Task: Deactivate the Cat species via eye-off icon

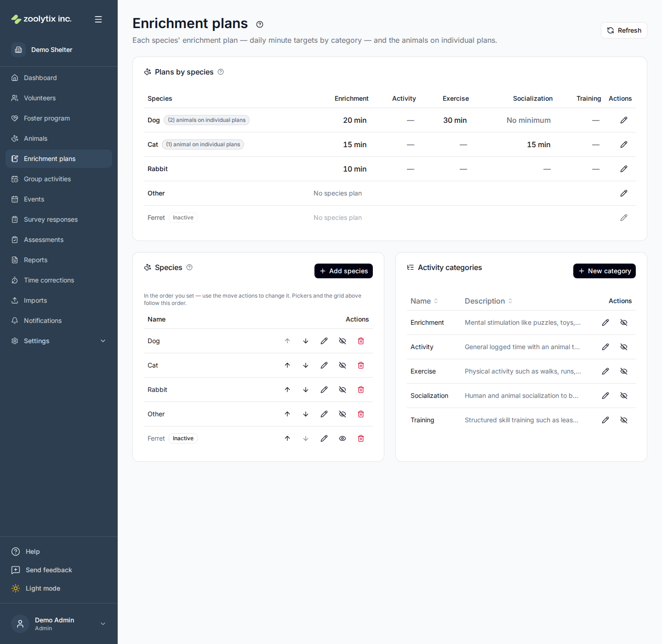Action: click(x=342, y=365)
